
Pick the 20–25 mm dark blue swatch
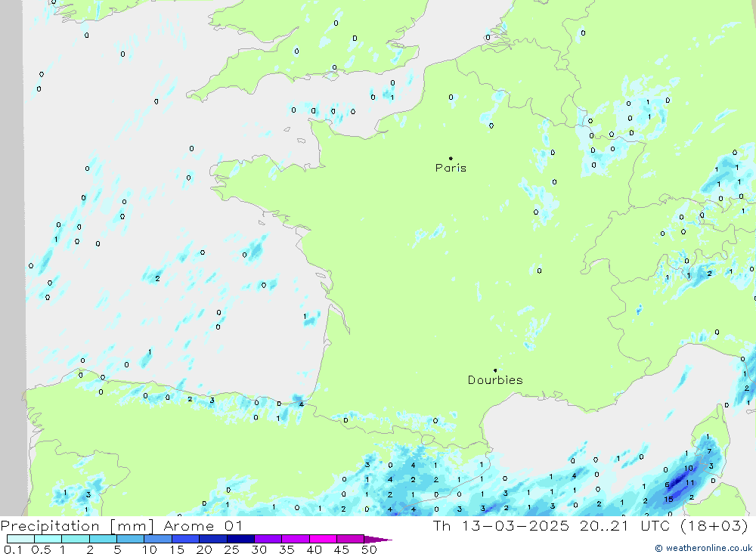coord(212,539)
